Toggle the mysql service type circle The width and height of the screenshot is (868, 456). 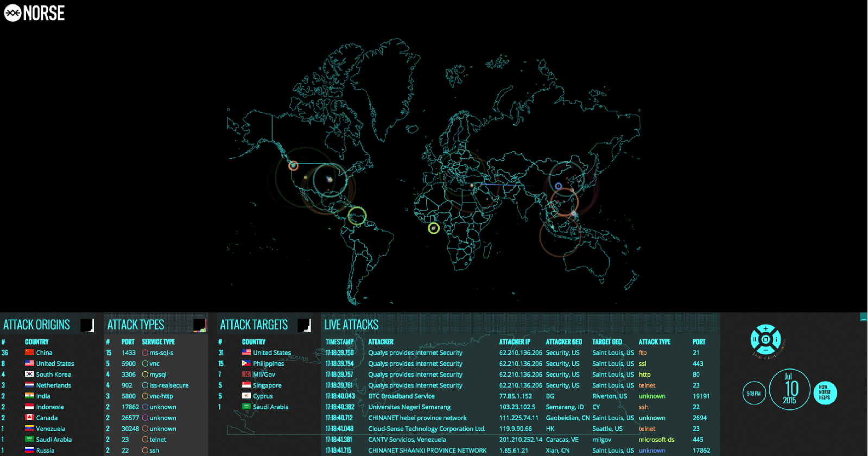(145, 375)
